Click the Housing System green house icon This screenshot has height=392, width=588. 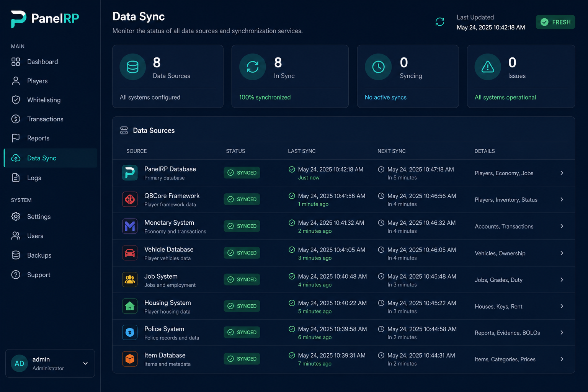(130, 306)
